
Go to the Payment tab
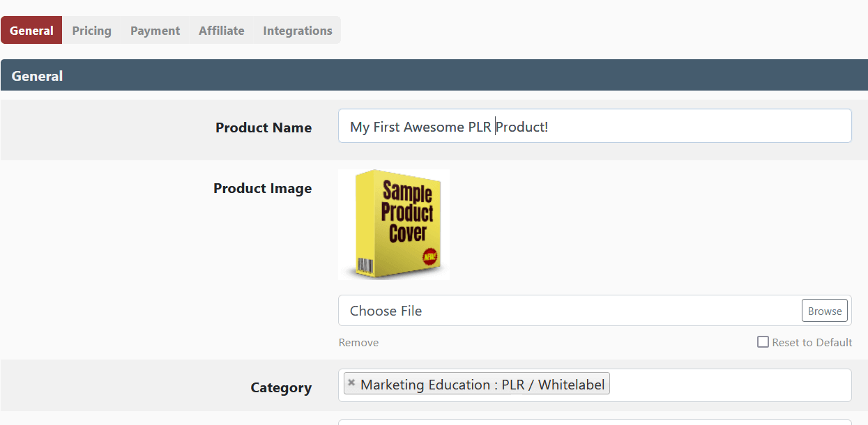(x=155, y=31)
